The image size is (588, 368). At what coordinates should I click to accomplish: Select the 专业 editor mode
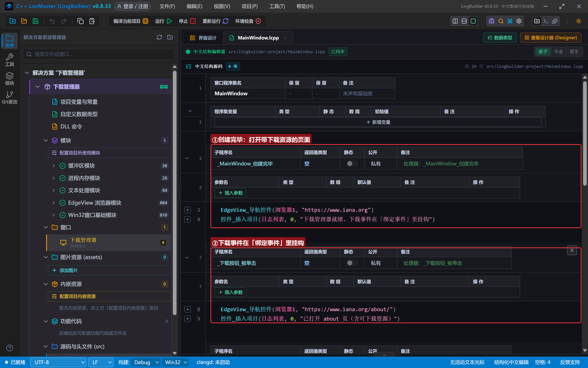(x=558, y=52)
